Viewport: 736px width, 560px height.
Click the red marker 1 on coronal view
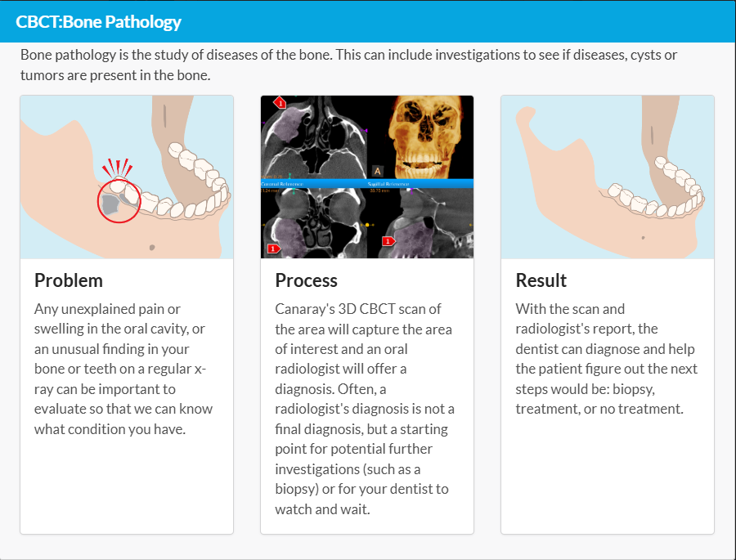(x=273, y=248)
